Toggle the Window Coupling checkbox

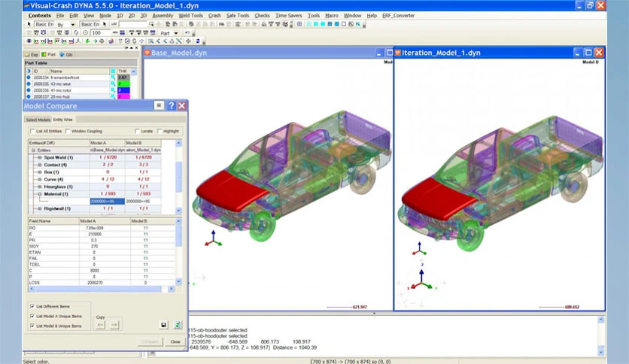68,131
